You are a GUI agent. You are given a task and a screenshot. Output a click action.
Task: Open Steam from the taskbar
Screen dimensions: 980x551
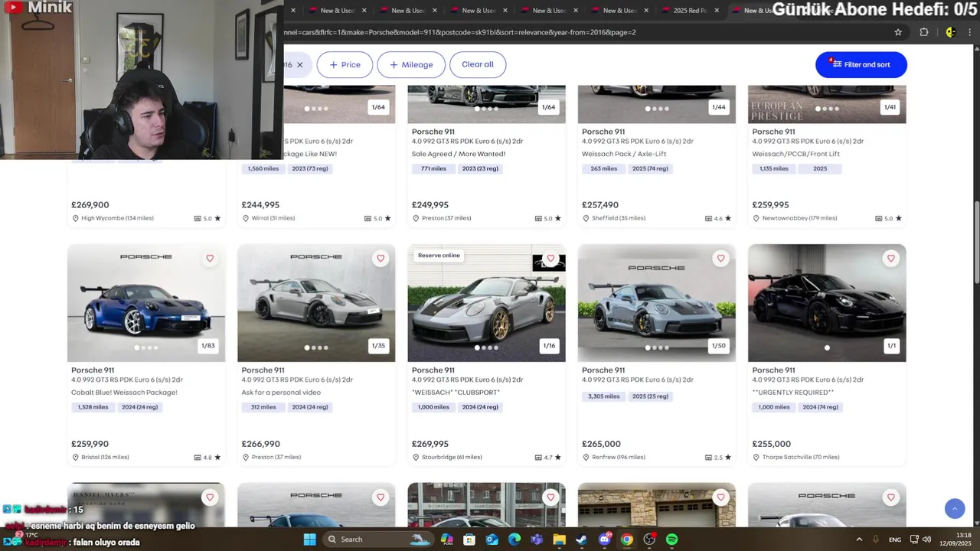[582, 540]
